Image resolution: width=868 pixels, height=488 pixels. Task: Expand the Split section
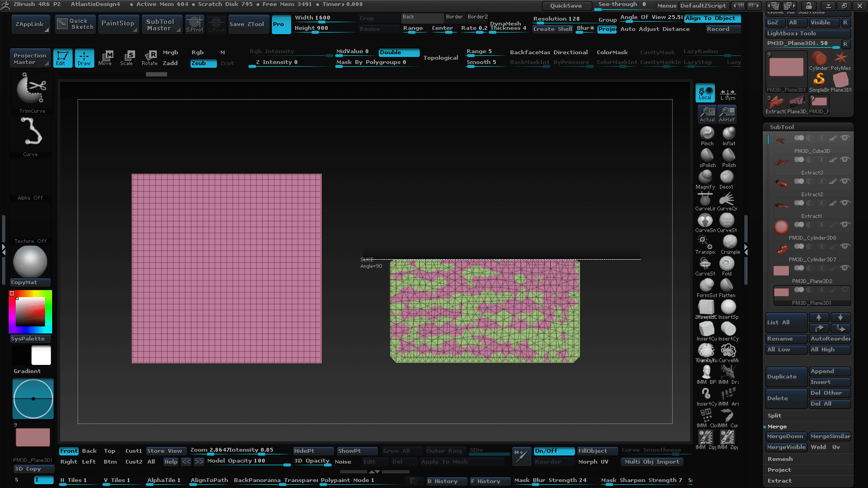[775, 416]
